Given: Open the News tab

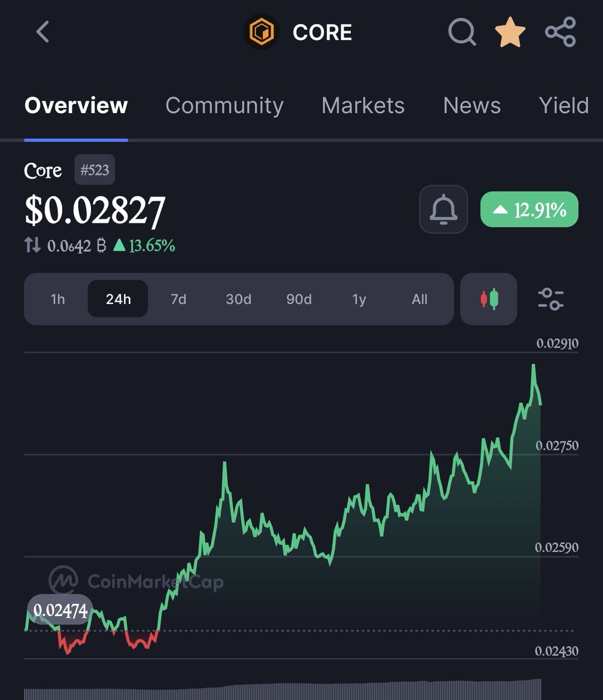Looking at the screenshot, I should [472, 106].
